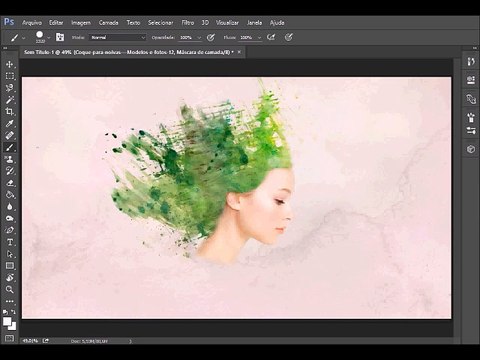480x360 pixels.
Task: Open the Camada menu
Action: pyautogui.click(x=108, y=23)
